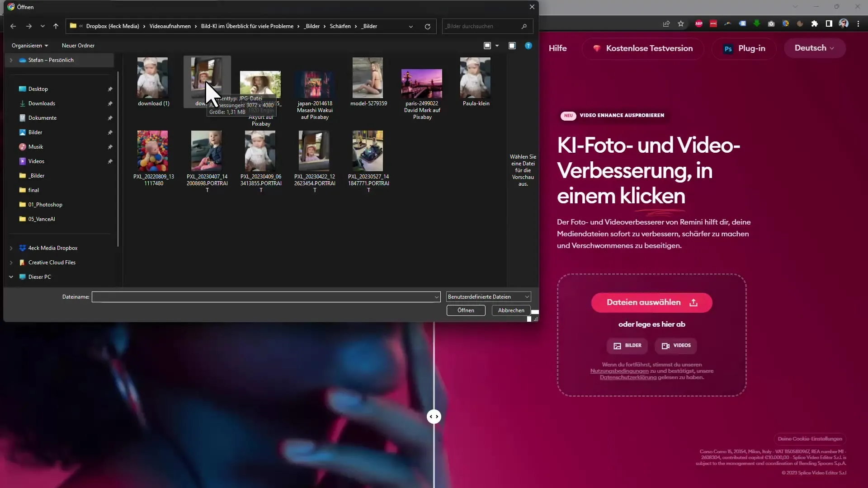The image size is (868, 488).
Task: Select PXL_20230422_122623454.PORTRAIT photo
Action: pos(315,162)
